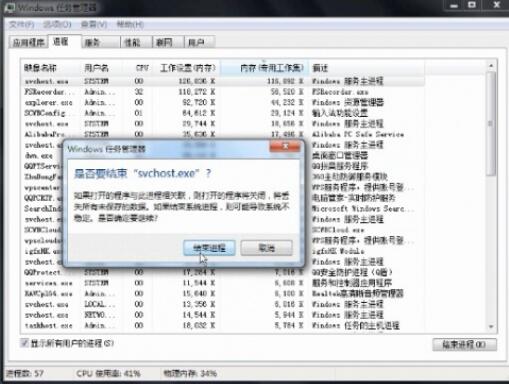Select the SCWBConfig process row
This screenshot has width=509, height=384.
(x=223, y=113)
